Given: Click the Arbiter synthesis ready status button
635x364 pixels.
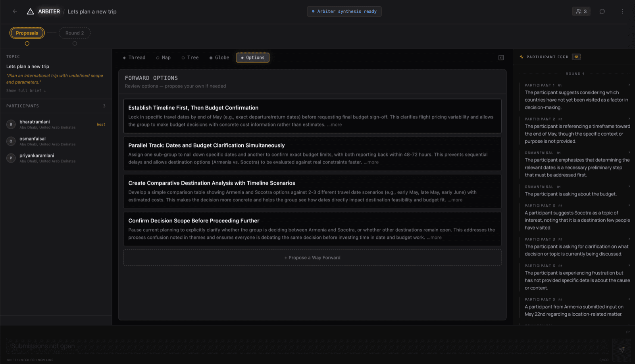Looking at the screenshot, I should [x=344, y=11].
